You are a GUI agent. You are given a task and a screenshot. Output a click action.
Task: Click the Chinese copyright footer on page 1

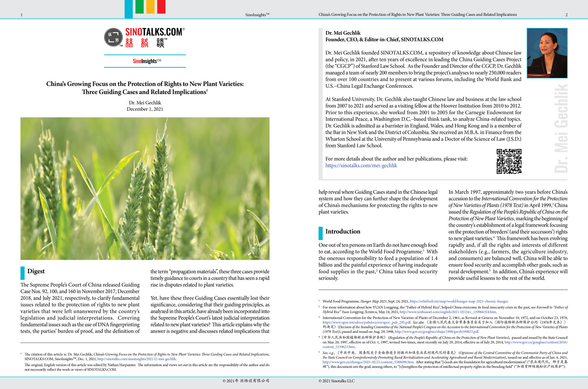[246, 381]
